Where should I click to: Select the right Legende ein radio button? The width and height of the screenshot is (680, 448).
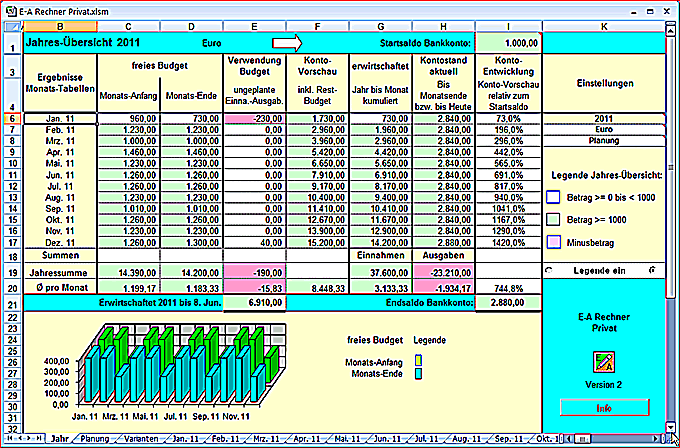click(x=653, y=270)
